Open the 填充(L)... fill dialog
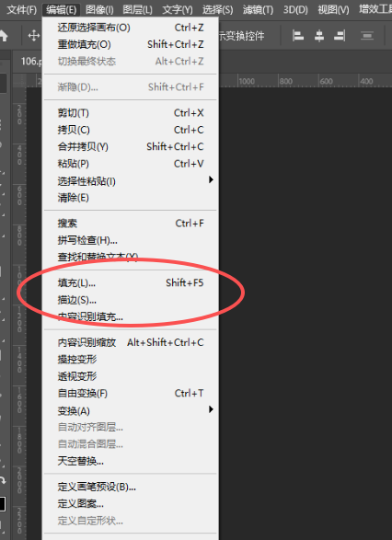 pos(131,282)
